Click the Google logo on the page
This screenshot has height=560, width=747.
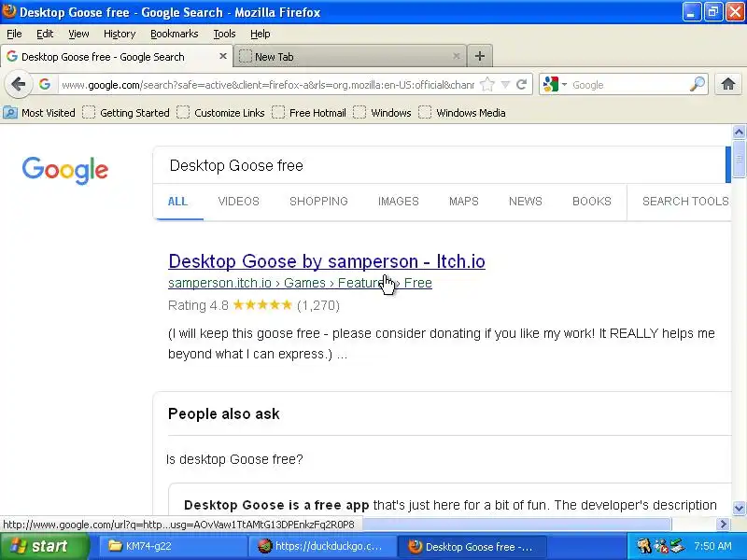coord(65,170)
